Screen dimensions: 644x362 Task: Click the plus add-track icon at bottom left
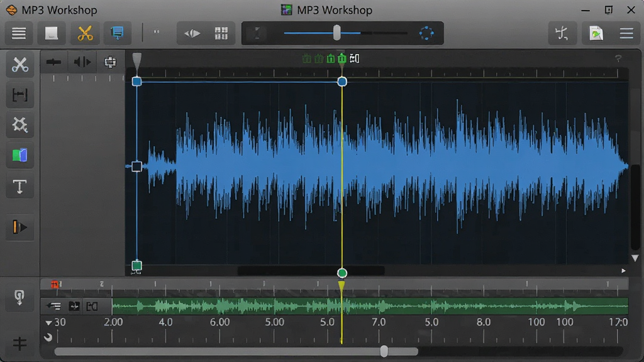pyautogui.click(x=19, y=344)
